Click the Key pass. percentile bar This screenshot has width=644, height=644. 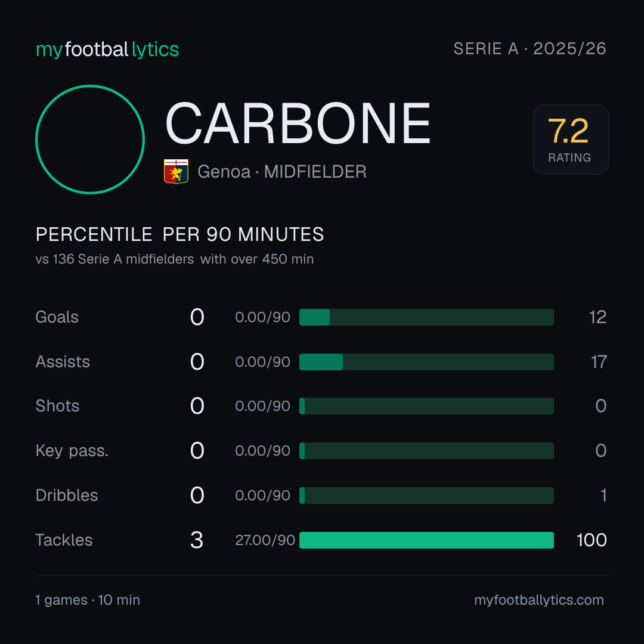426,451
